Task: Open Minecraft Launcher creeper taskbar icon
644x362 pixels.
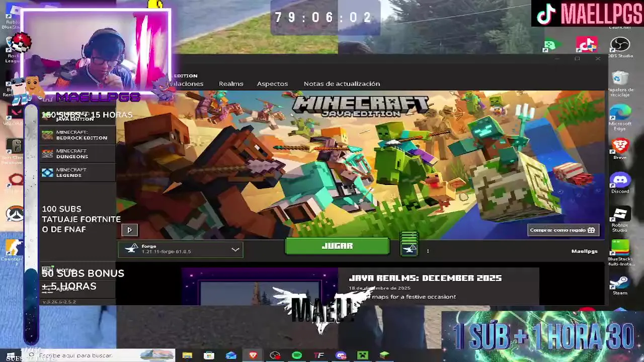Action: click(x=363, y=355)
